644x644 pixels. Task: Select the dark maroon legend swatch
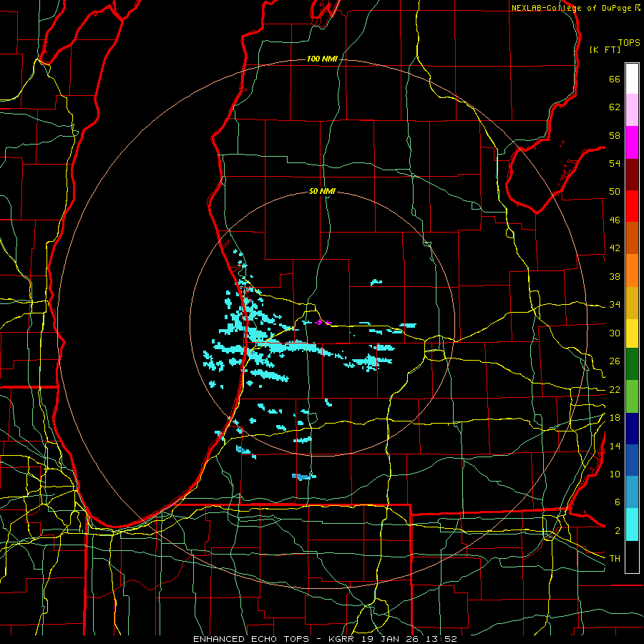point(632,175)
